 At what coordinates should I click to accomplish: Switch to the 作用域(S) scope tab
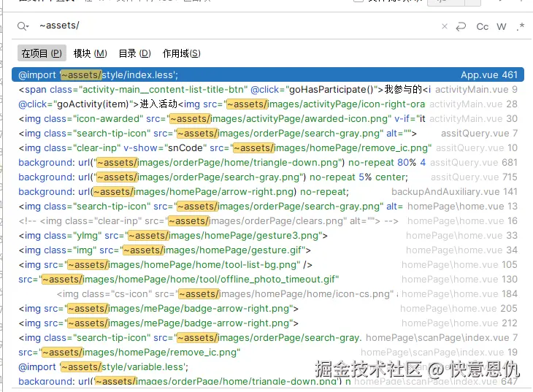(182, 53)
